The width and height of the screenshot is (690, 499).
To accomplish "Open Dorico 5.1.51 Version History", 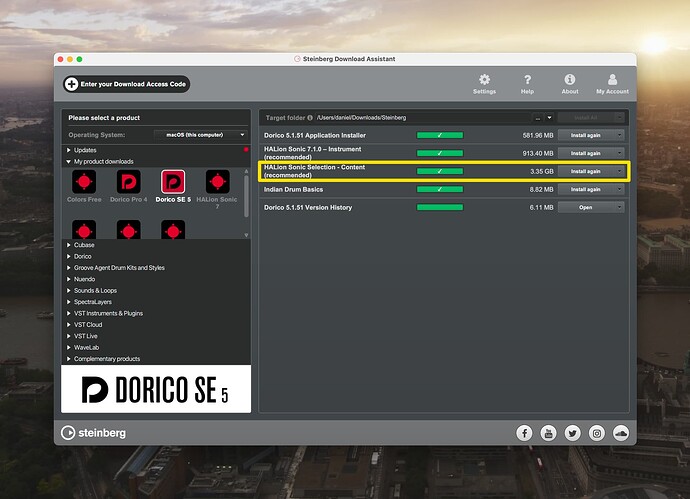I will [x=585, y=207].
